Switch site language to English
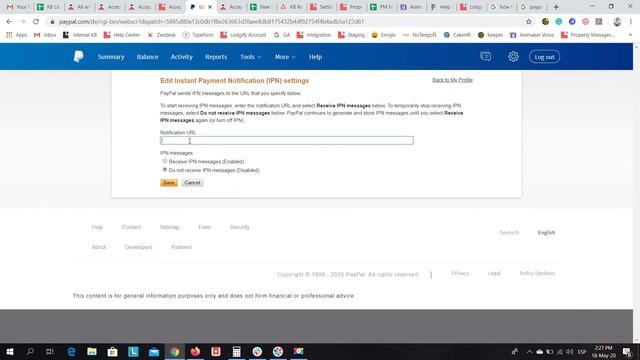This screenshot has width=640, height=360. [546, 233]
